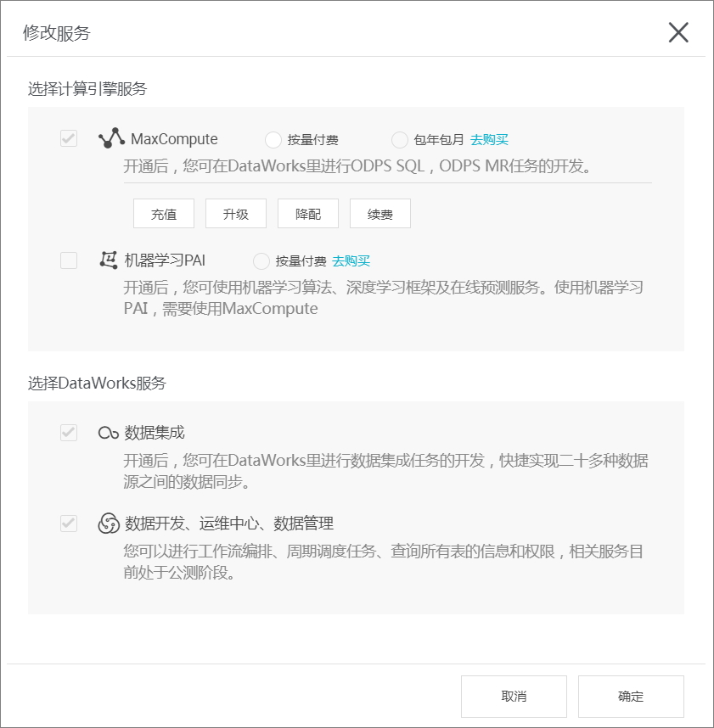Click the ODPS SQL description text
Viewport: 714px width, 728px height.
[x=357, y=165]
